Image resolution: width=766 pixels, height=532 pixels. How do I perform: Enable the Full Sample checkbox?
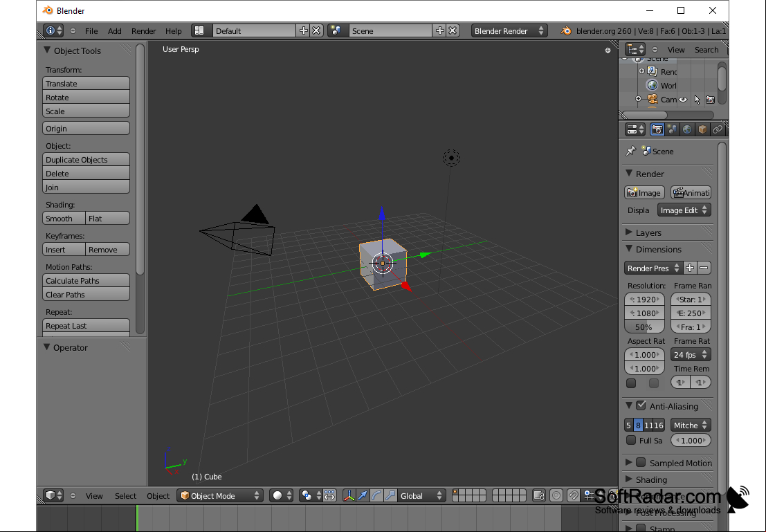631,440
